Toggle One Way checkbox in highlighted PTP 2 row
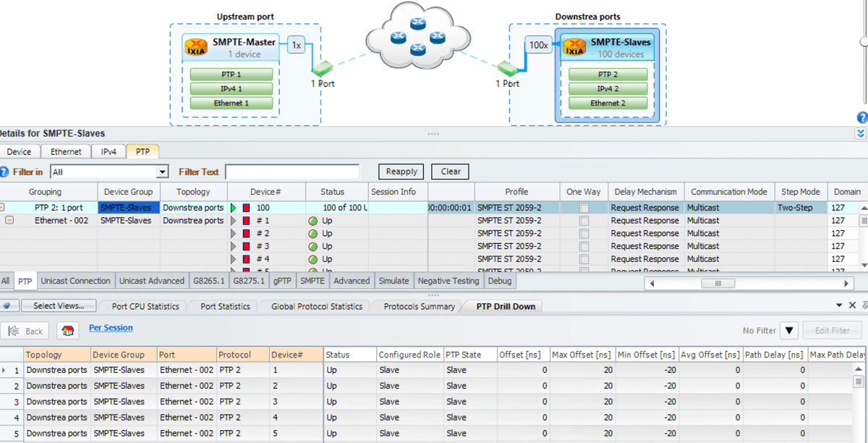The image size is (868, 443). pyautogui.click(x=584, y=208)
